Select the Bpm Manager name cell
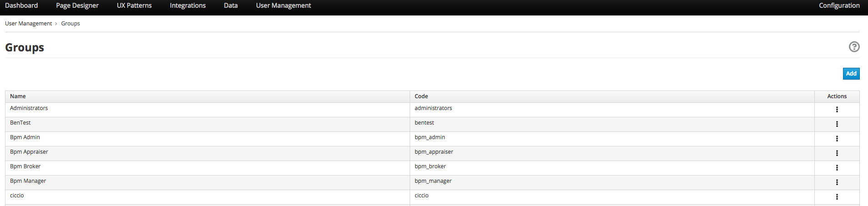 click(x=207, y=182)
